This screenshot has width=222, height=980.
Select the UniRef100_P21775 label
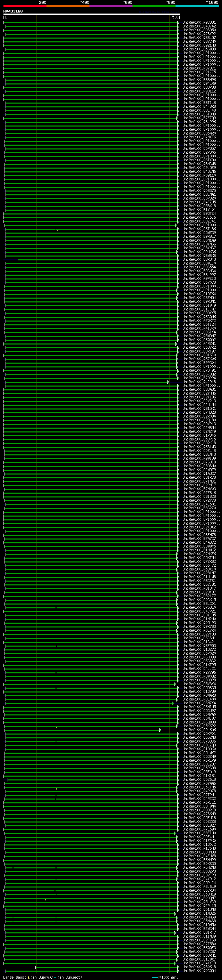tap(199, 72)
